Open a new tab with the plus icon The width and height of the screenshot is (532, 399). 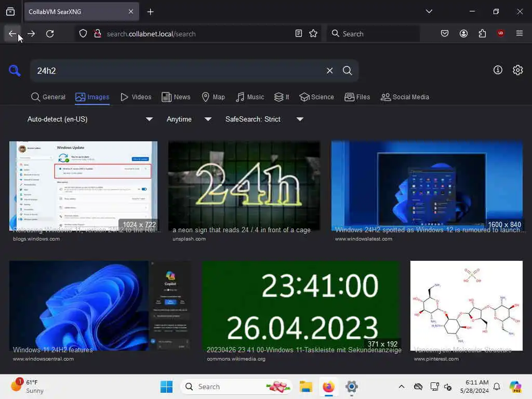150,12
